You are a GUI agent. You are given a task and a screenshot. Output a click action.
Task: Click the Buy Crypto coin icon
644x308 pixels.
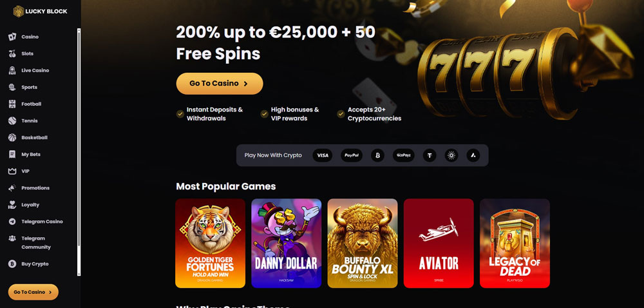point(12,264)
